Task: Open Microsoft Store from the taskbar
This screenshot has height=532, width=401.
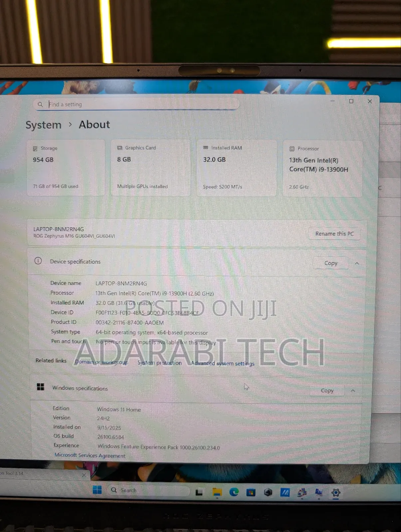Action: (251, 492)
